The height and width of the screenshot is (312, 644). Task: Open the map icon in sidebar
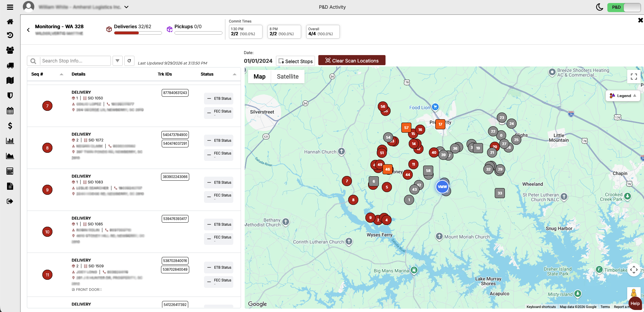[x=10, y=80]
